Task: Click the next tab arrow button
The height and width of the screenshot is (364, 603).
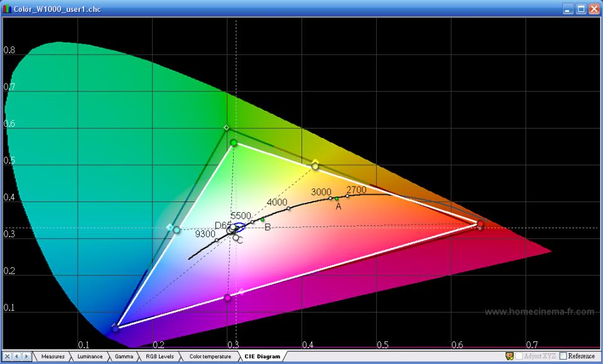Action: [x=26, y=356]
